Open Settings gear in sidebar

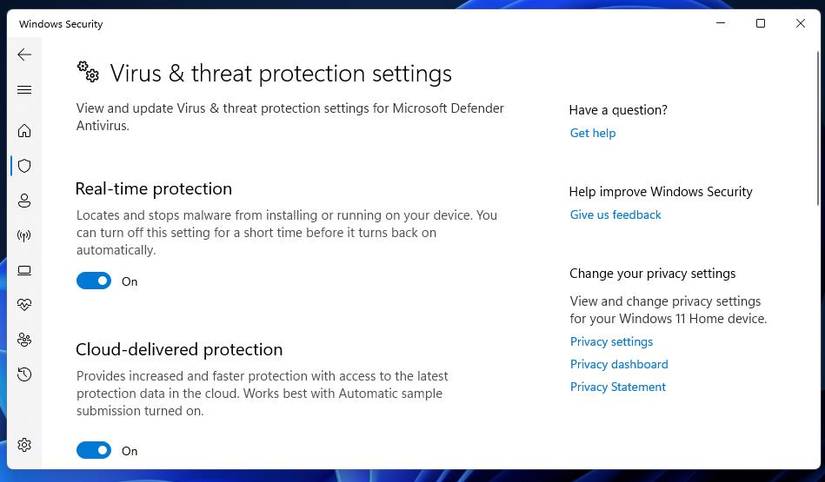24,445
